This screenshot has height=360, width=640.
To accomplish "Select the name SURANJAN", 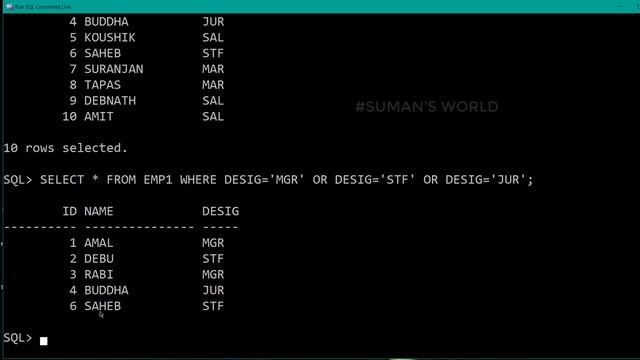I will 114,69.
